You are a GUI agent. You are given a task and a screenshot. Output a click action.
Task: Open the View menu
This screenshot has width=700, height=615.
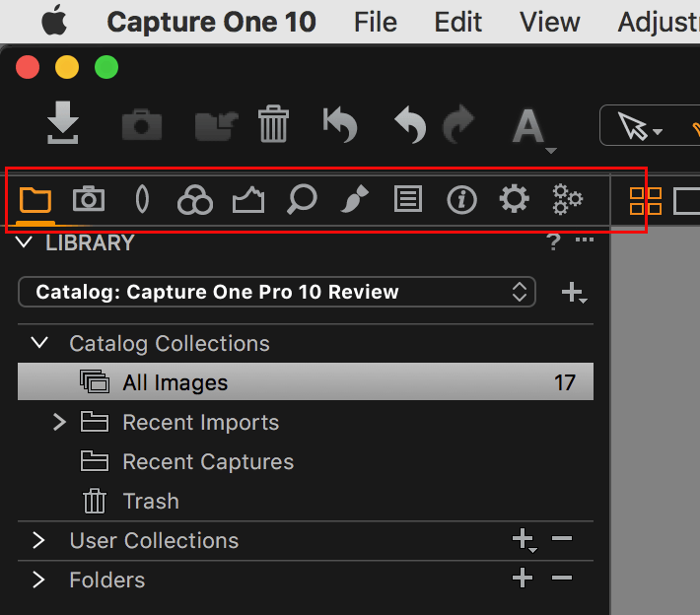549,22
